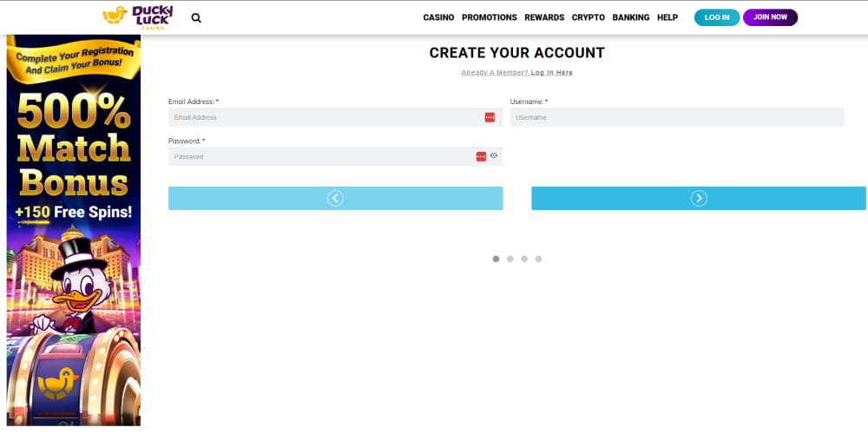
Task: Open the Crypto menu
Action: click(x=589, y=17)
